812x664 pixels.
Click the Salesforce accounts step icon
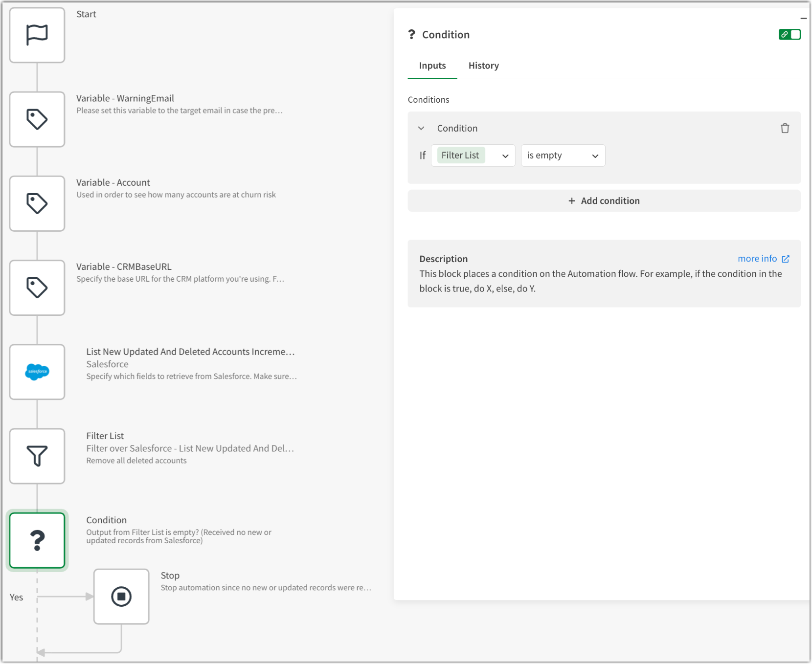(37, 372)
